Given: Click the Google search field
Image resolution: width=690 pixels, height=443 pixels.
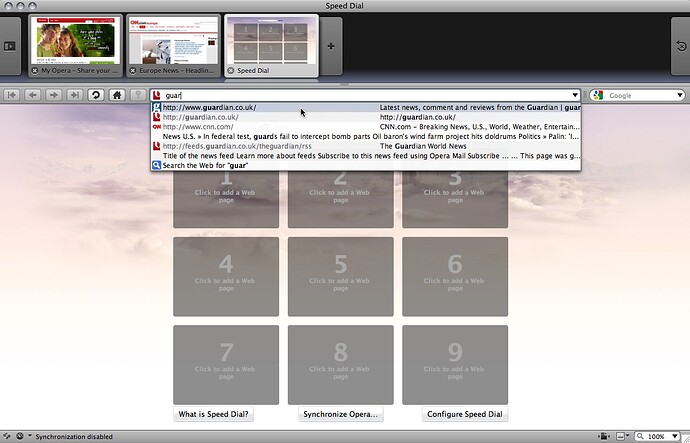Looking at the screenshot, I should pyautogui.click(x=637, y=95).
